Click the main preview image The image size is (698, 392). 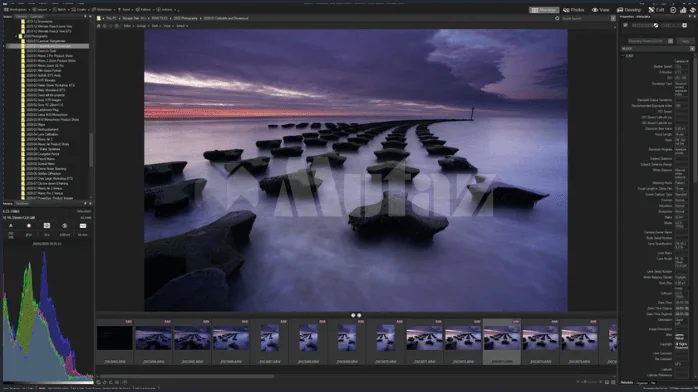pyautogui.click(x=356, y=170)
